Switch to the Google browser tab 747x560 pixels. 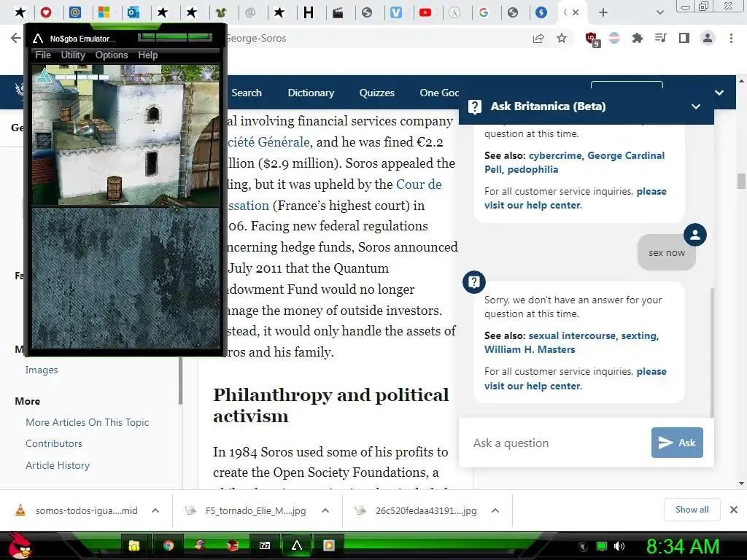click(484, 12)
